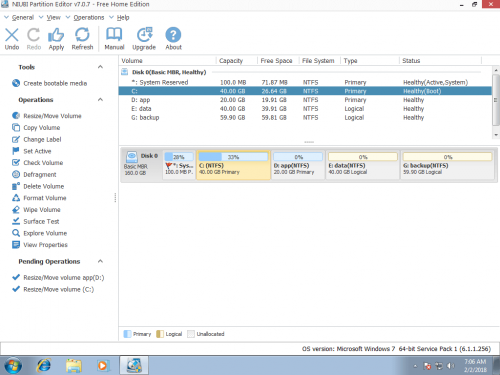Open the Manual book icon
Image resolution: width=500 pixels, height=375 pixels.
(x=114, y=35)
